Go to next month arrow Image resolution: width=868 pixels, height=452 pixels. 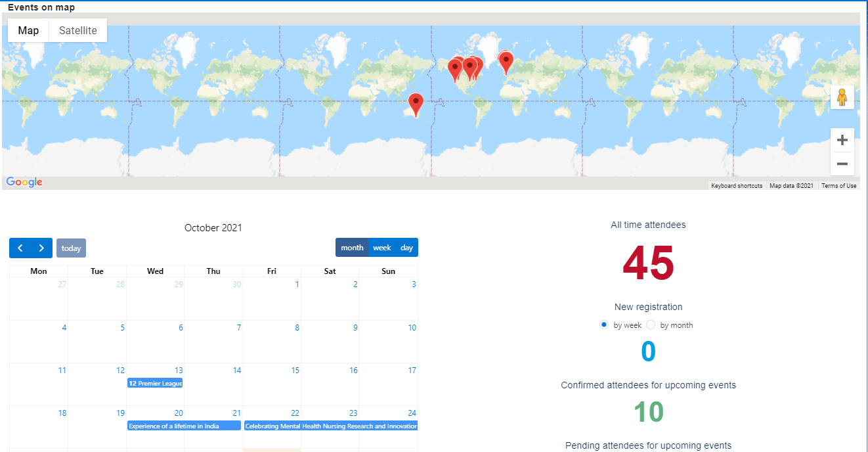pos(41,248)
